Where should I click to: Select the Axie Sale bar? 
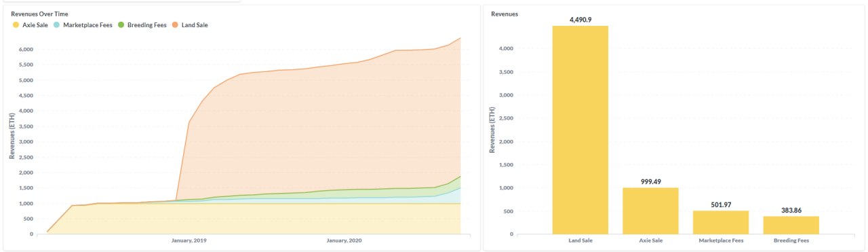pos(650,211)
